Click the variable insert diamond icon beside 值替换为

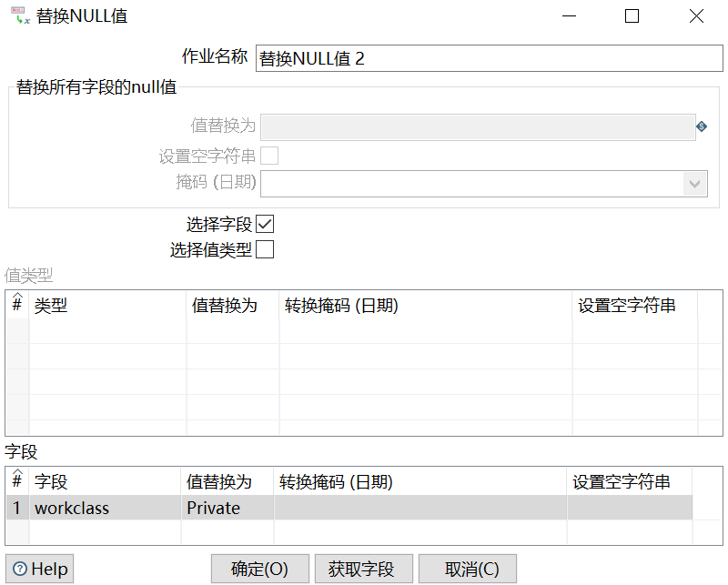coord(702,126)
